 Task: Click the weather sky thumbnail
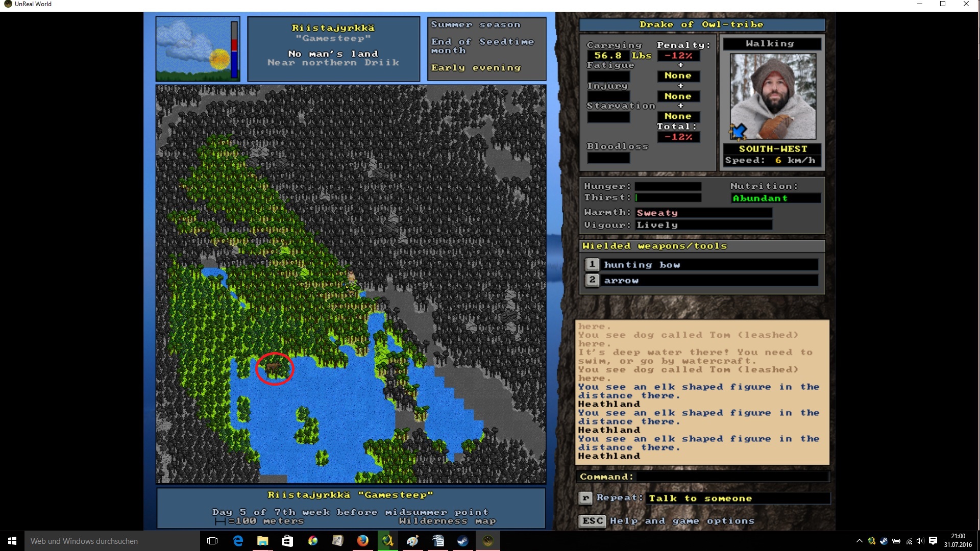click(x=193, y=49)
